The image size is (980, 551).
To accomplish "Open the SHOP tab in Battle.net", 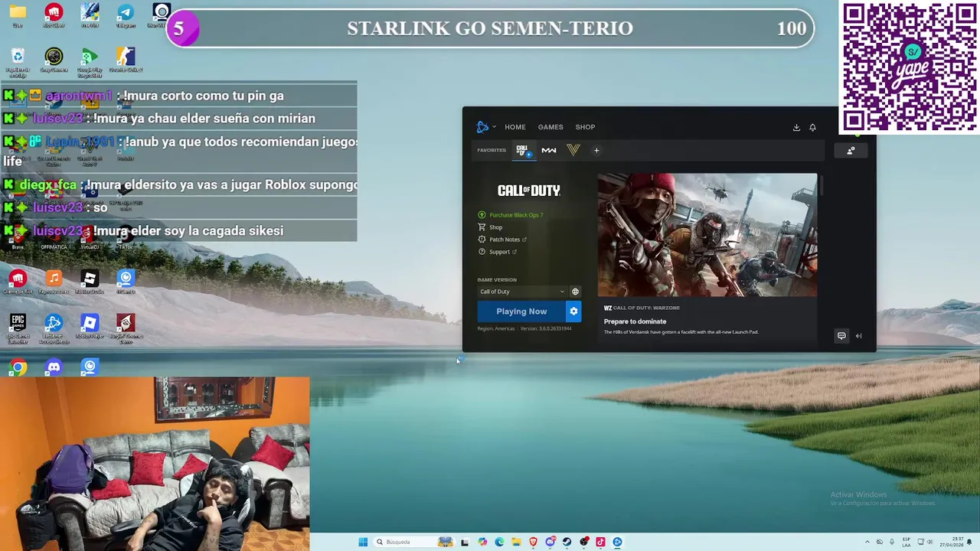I will pos(585,127).
